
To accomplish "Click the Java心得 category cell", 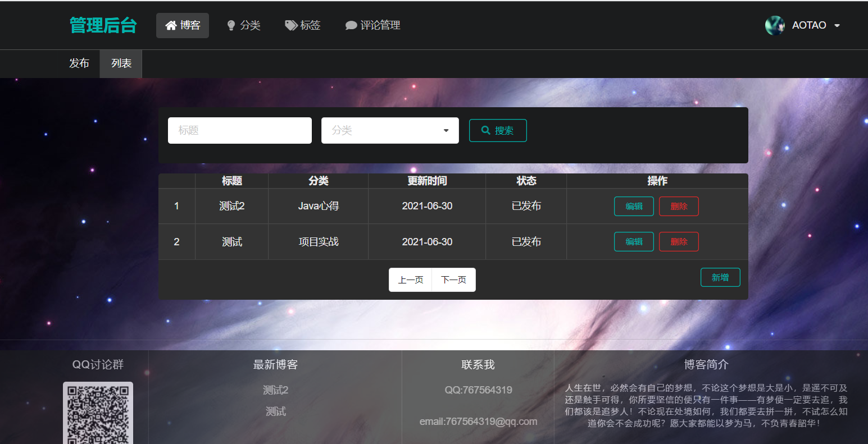I will pyautogui.click(x=319, y=206).
